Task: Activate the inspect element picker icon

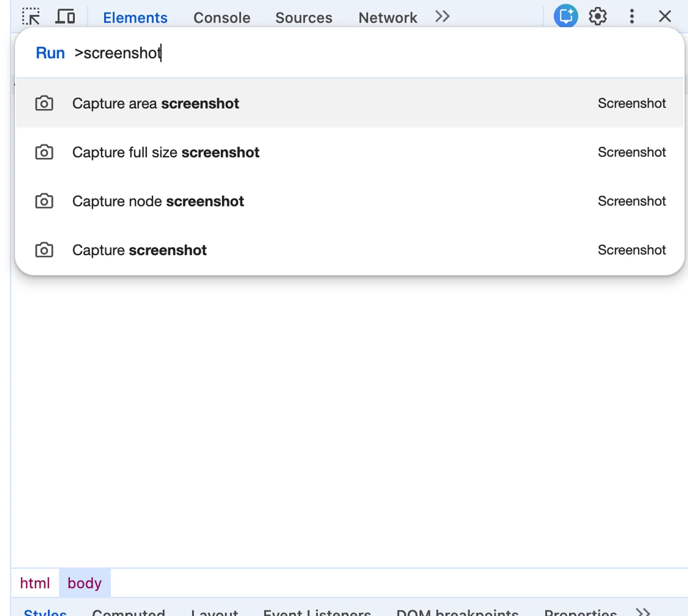Action: point(31,17)
